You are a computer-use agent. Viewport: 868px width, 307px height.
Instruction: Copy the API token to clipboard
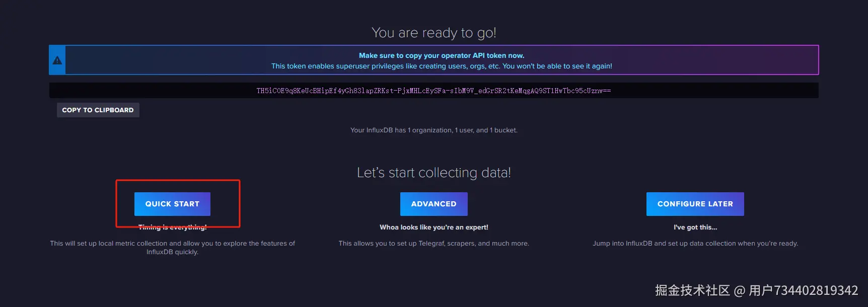click(98, 110)
